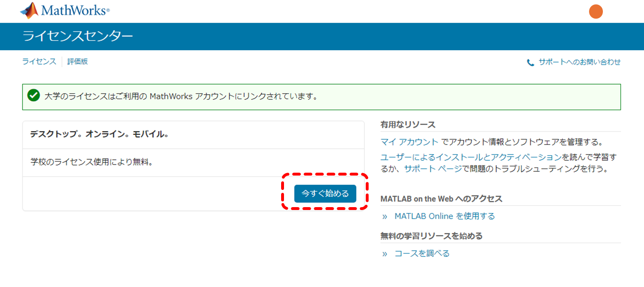This screenshot has width=644, height=287.
Task: Click the 学校のライセンス使用により無料。 text
Action: point(91,162)
